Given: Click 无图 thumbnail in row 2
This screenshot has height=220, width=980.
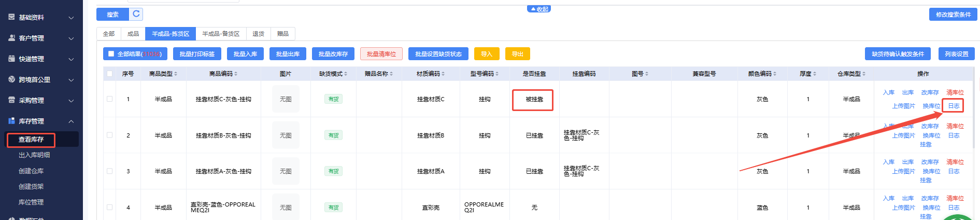Looking at the screenshot, I should click(x=286, y=135).
